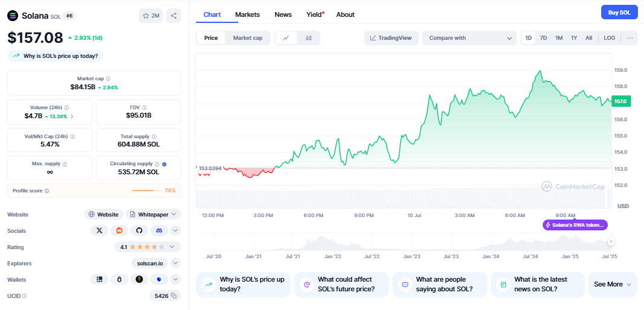Viewport: 644px width, 310px height.
Task: Switch to the Markets tab
Action: click(x=247, y=15)
